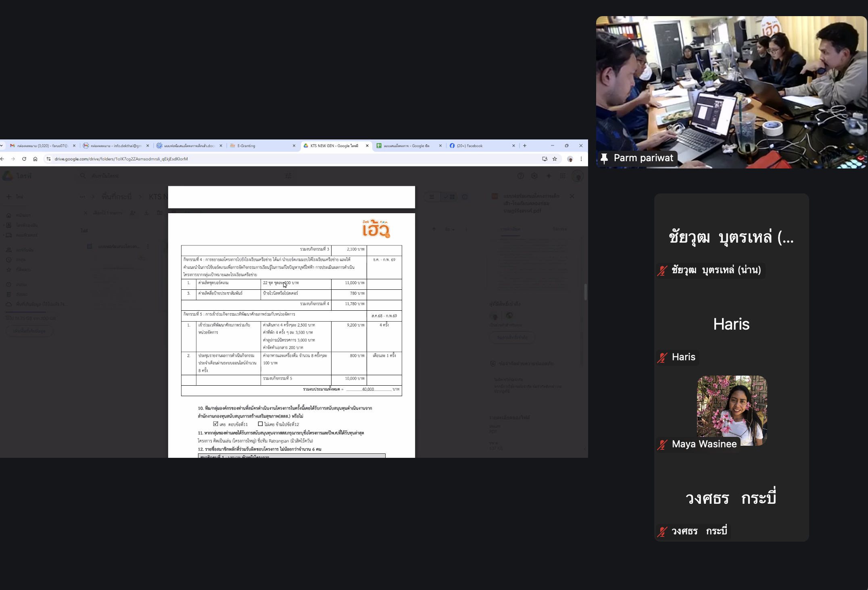Image resolution: width=868 pixels, height=590 pixels.
Task: Tick the empty 'ไม่เคย' checkbox in the document
Action: tap(260, 424)
